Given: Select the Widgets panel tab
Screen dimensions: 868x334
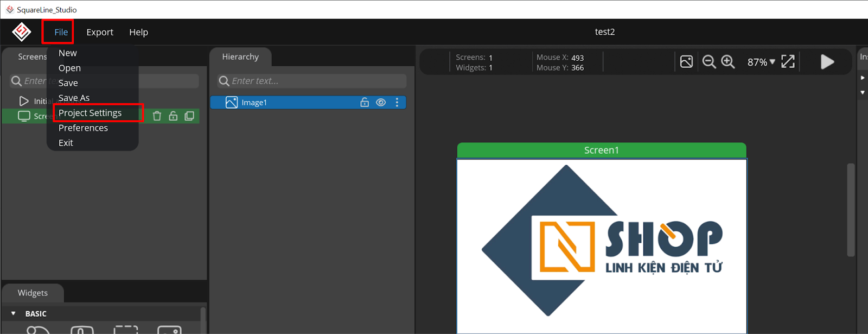Looking at the screenshot, I should click(33, 293).
